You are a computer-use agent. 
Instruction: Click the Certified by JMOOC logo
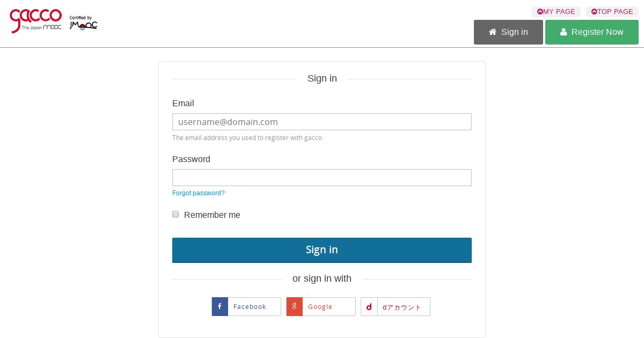(x=83, y=23)
